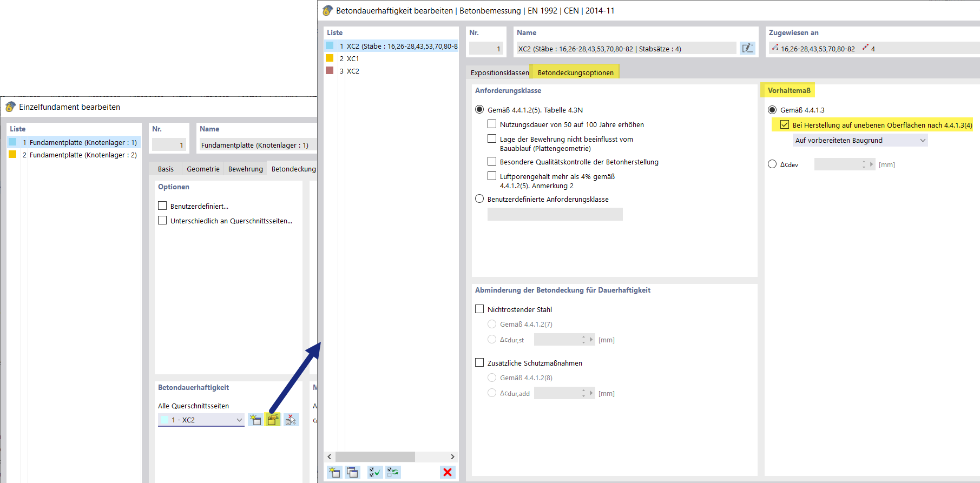The width and height of the screenshot is (980, 483).
Task: Click the edit name icon next to the Name field
Action: [x=747, y=48]
